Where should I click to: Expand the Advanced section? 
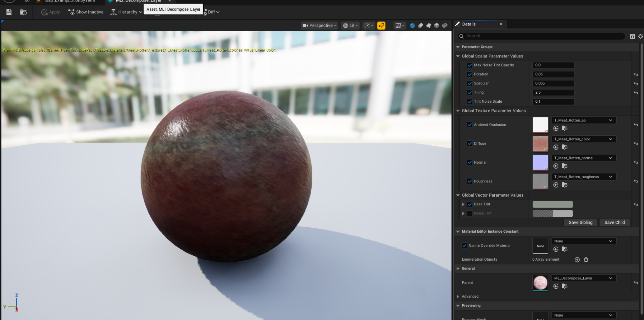[458, 296]
